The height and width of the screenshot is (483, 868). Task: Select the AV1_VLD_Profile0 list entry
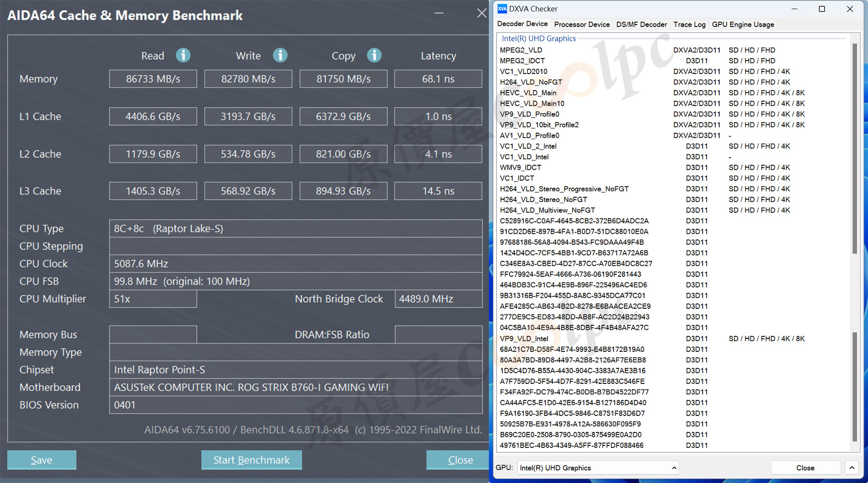click(x=529, y=136)
